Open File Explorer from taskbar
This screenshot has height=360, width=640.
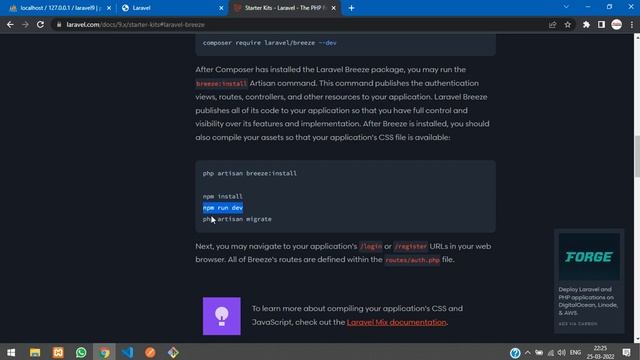pyautogui.click(x=35, y=352)
